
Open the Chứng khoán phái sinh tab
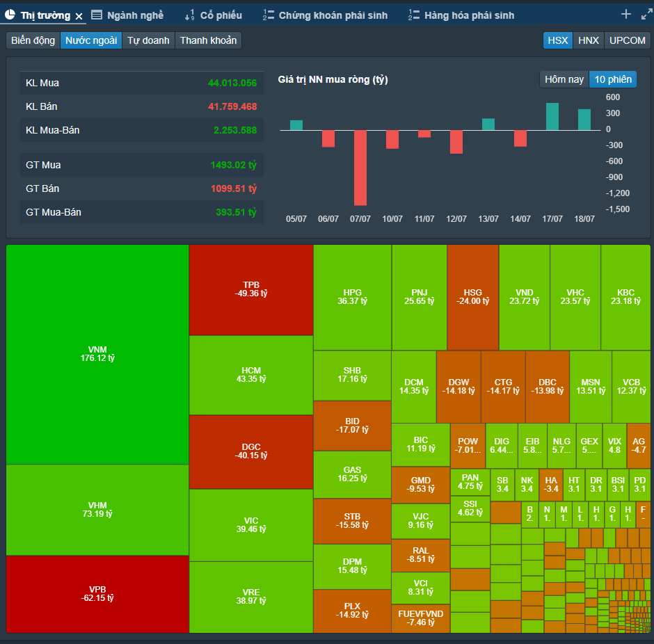pyautogui.click(x=333, y=15)
